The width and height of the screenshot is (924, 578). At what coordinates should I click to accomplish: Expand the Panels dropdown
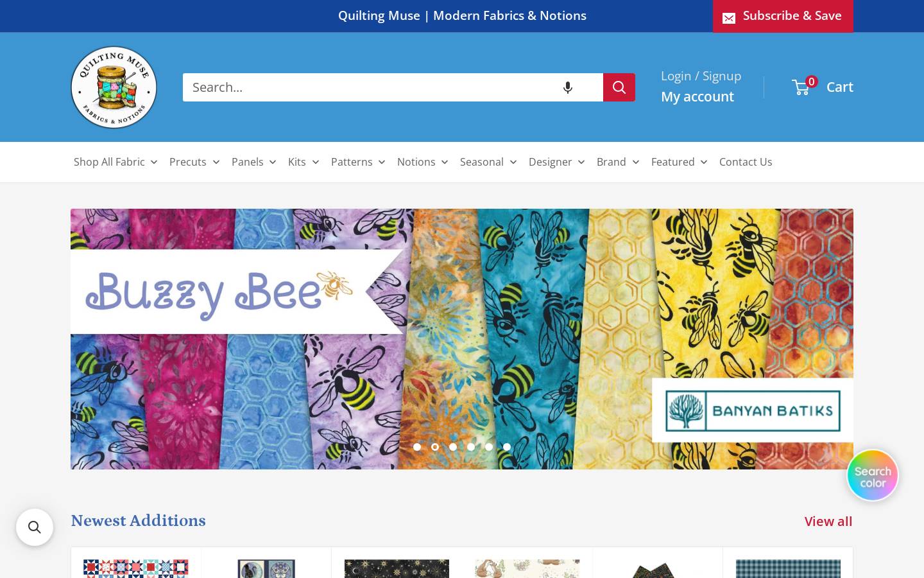point(254,162)
